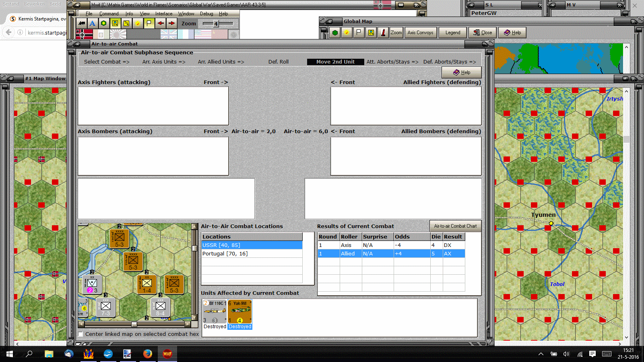
Task: Click the red left arrow toolbar icon
Action: pos(160,23)
